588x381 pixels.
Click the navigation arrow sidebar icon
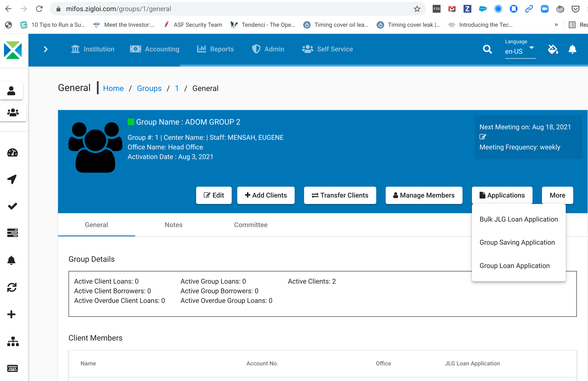pos(12,179)
